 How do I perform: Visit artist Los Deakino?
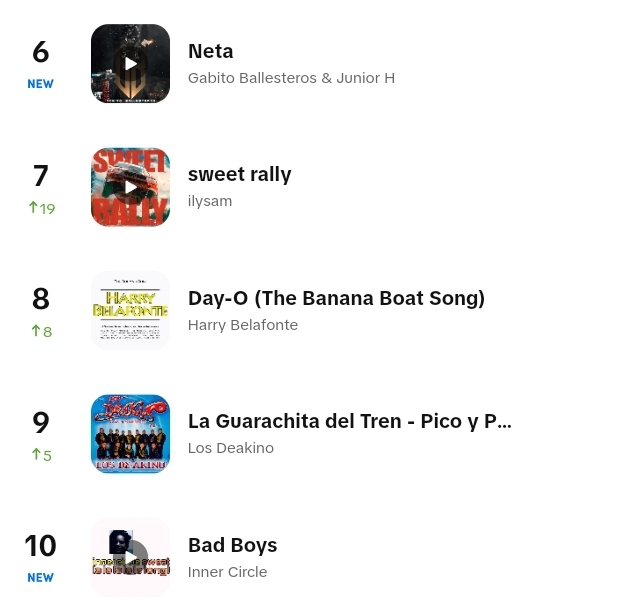(x=231, y=448)
